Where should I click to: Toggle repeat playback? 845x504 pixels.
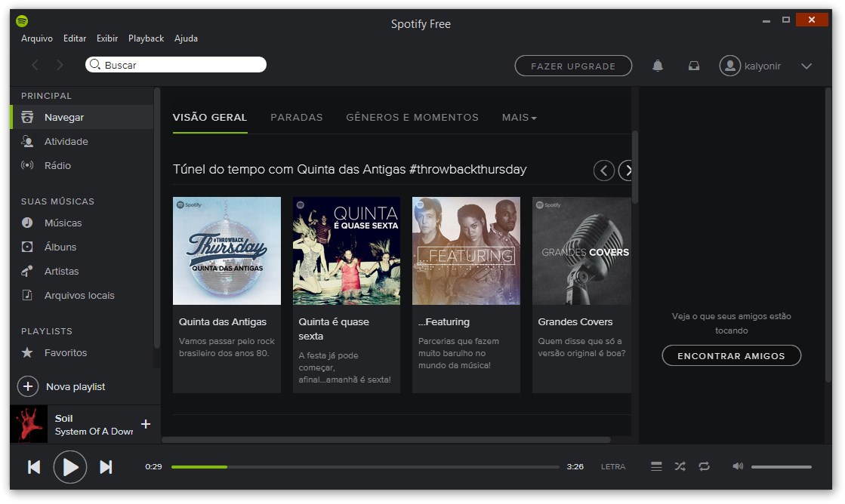[705, 466]
